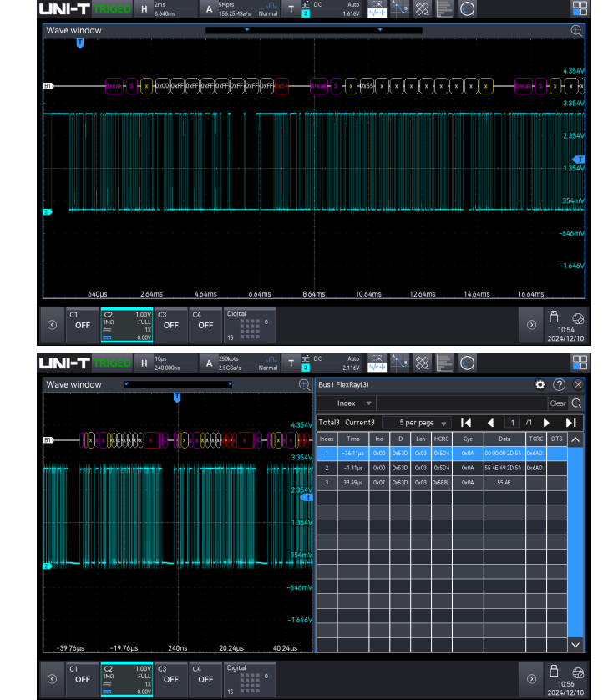Image resolution: width=608 pixels, height=700 pixels.
Task: Select the decode row with time 33.49µs
Action: [353, 482]
